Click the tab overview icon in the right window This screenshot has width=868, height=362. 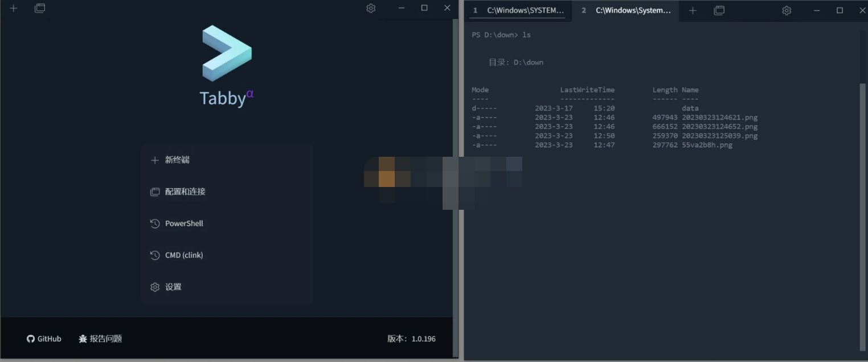coord(718,10)
